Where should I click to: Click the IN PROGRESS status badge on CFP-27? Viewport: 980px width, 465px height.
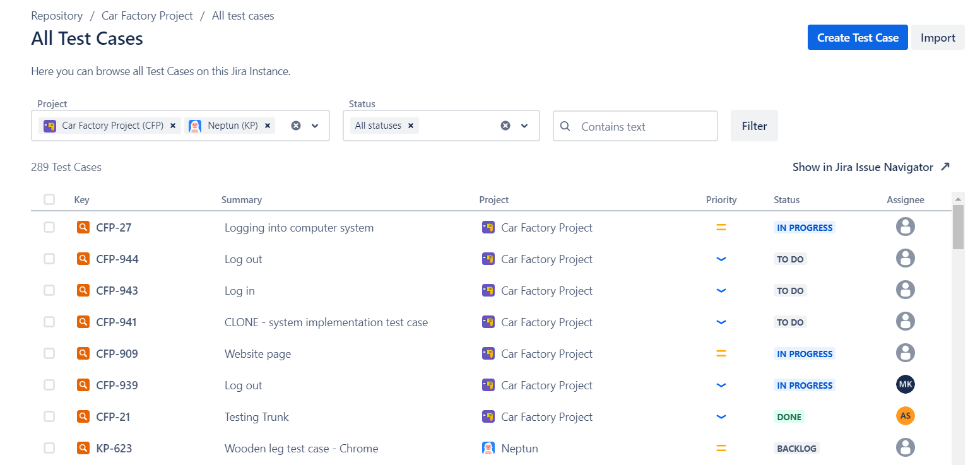click(x=804, y=227)
